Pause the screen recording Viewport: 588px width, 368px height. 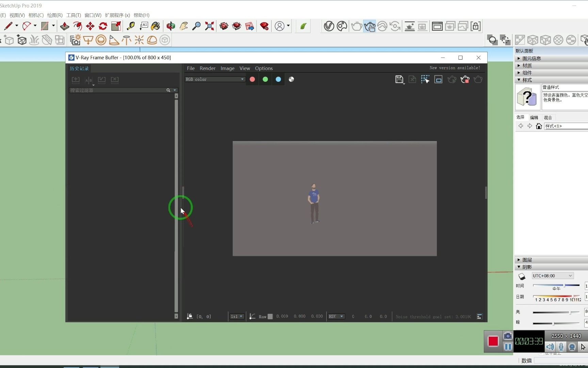tap(508, 347)
